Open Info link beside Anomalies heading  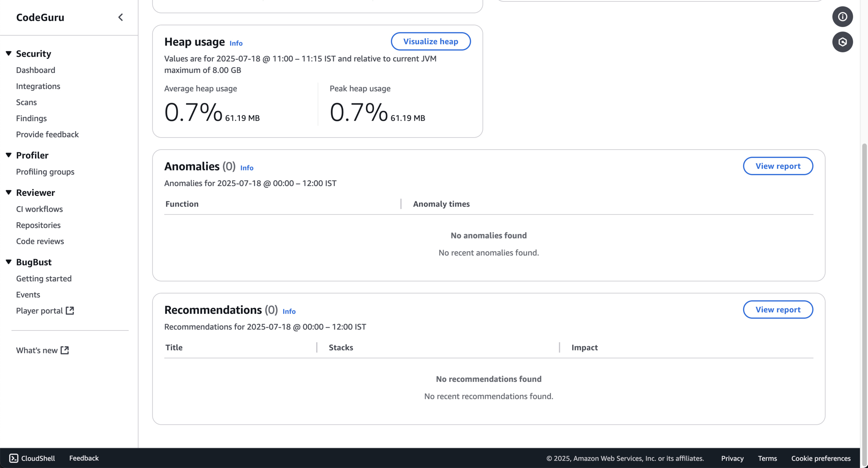click(x=247, y=168)
